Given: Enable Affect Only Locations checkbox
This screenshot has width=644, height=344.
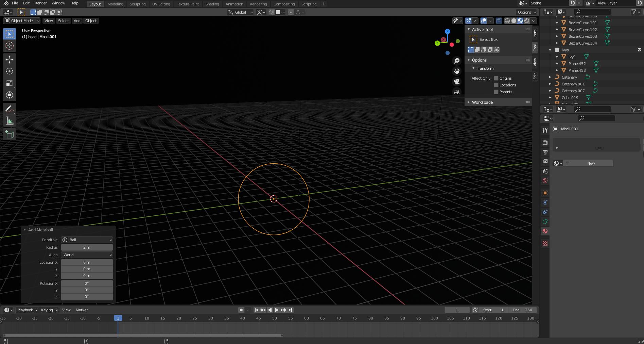Looking at the screenshot, I should click(496, 85).
